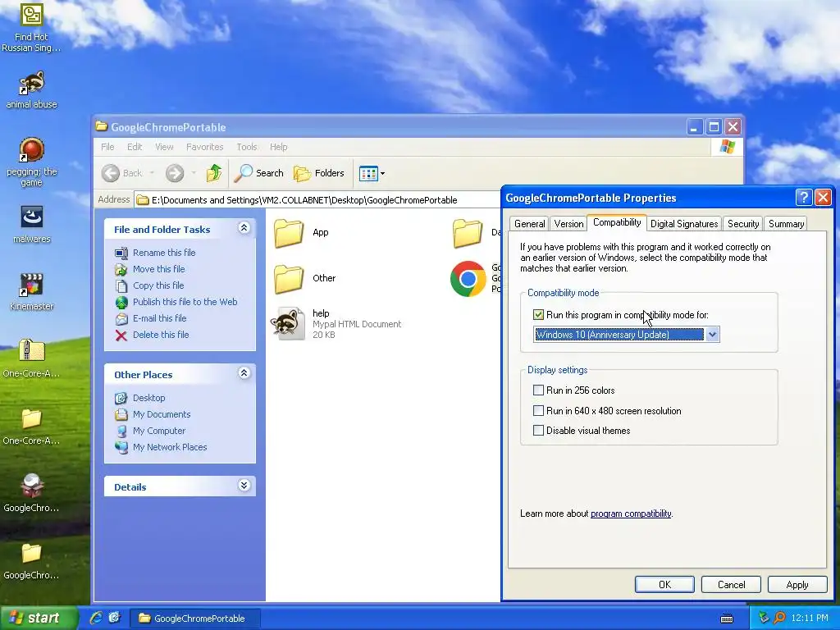The height and width of the screenshot is (630, 840).
Task: Click Apply in the Properties dialog
Action: (797, 584)
